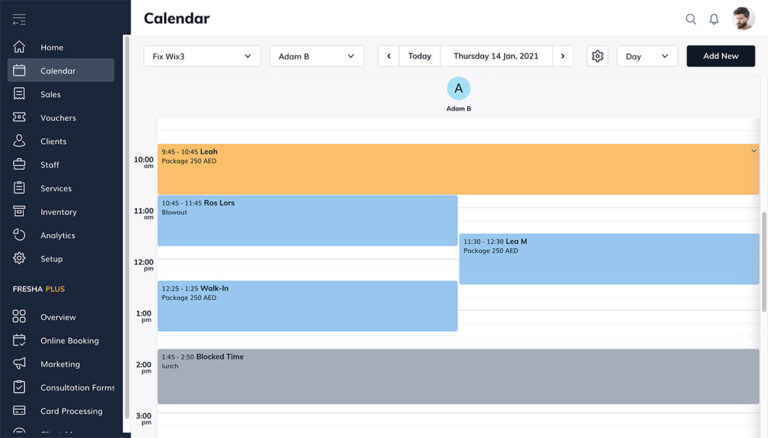
Task: Open Online Booking menu item
Action: pos(69,341)
